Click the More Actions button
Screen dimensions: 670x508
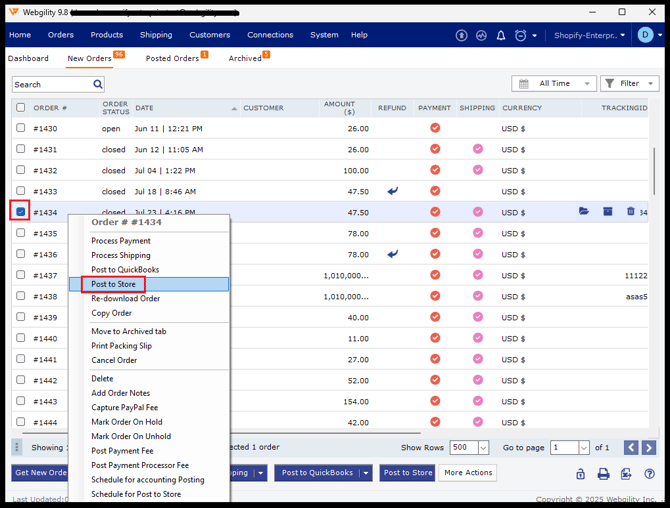[467, 473]
